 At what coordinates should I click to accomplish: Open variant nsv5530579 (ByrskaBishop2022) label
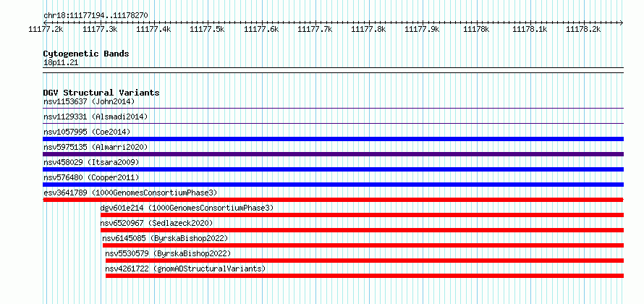pyautogui.click(x=168, y=253)
